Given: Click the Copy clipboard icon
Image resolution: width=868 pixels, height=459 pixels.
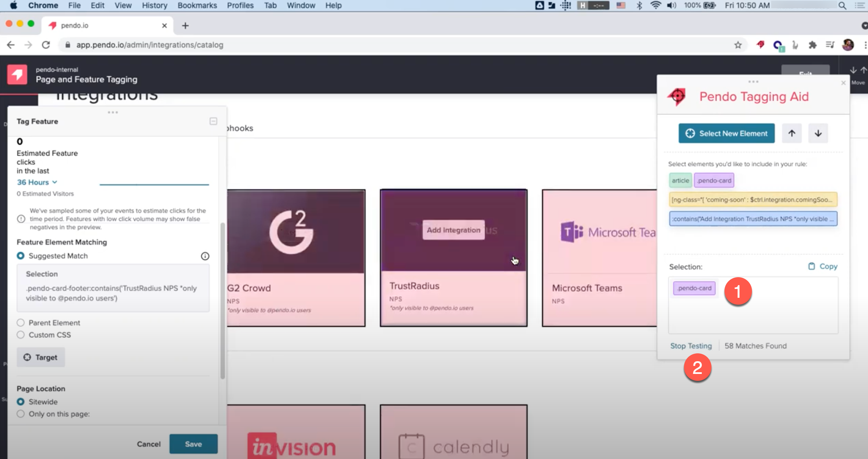Looking at the screenshot, I should coord(811,266).
